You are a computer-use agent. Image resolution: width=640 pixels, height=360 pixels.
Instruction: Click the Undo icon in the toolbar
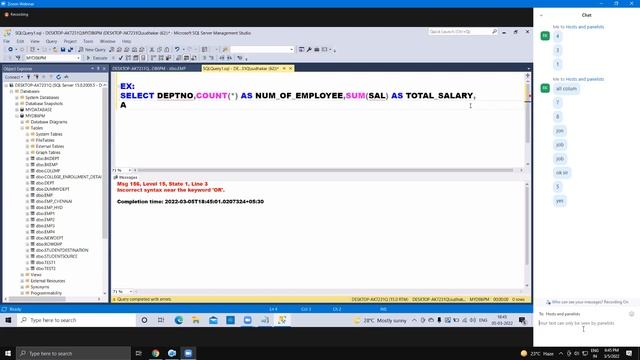[177, 49]
